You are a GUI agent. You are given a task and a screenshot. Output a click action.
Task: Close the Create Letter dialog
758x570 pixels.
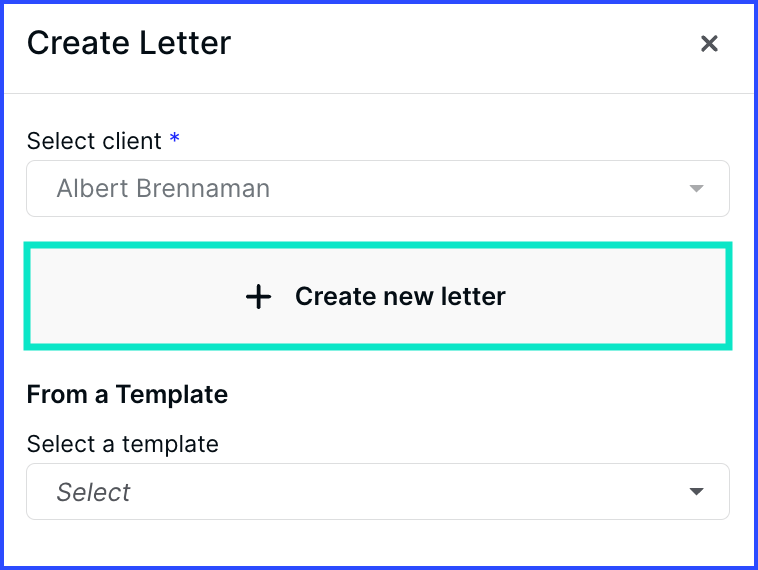pos(709,44)
